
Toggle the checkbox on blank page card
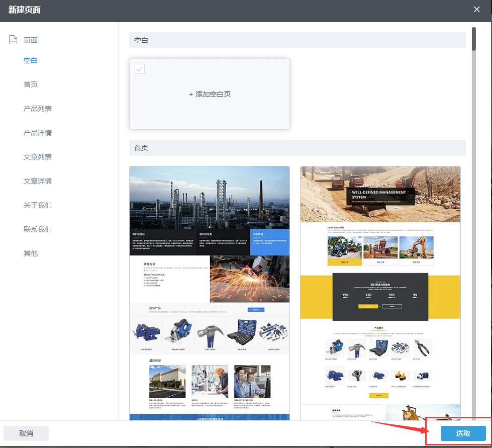[140, 69]
